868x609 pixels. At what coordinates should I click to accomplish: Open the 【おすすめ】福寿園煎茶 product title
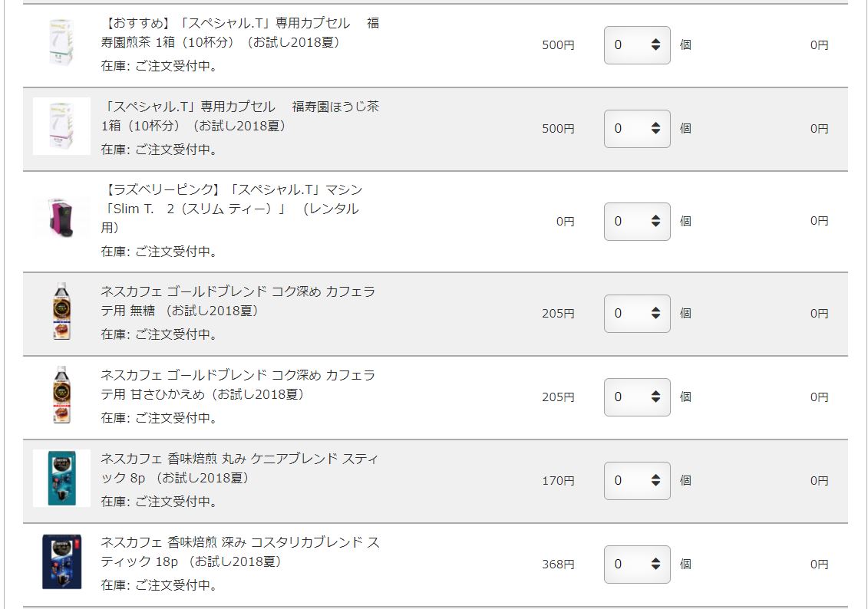click(240, 33)
